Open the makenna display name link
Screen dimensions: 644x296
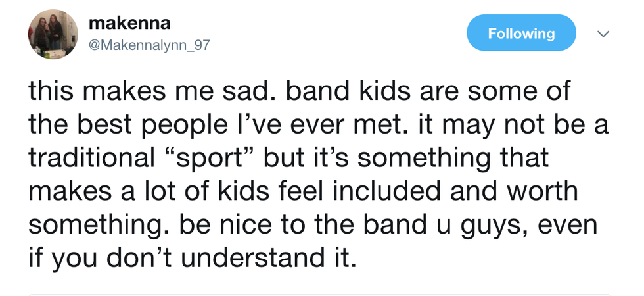(129, 23)
